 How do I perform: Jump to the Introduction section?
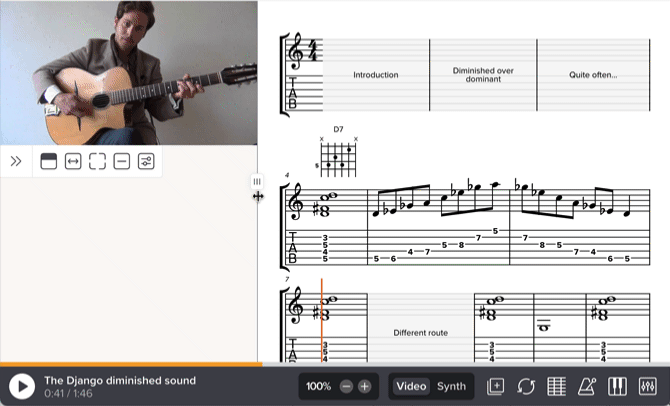click(x=376, y=75)
